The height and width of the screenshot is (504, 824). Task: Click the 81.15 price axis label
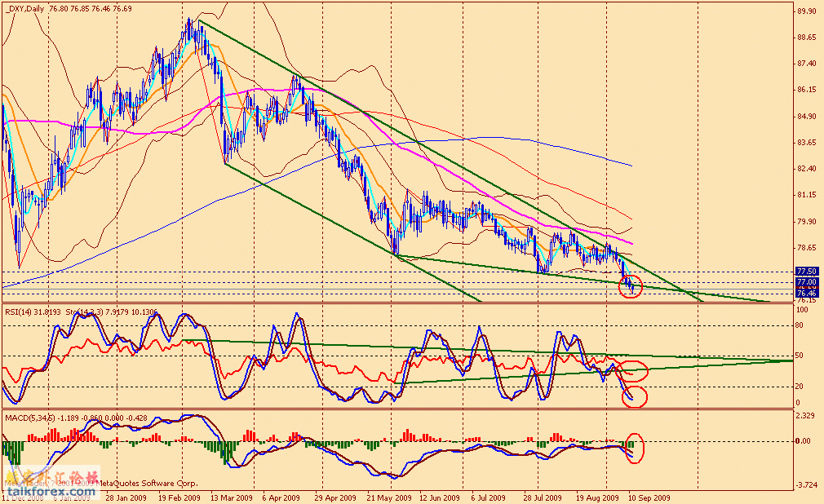coord(807,195)
